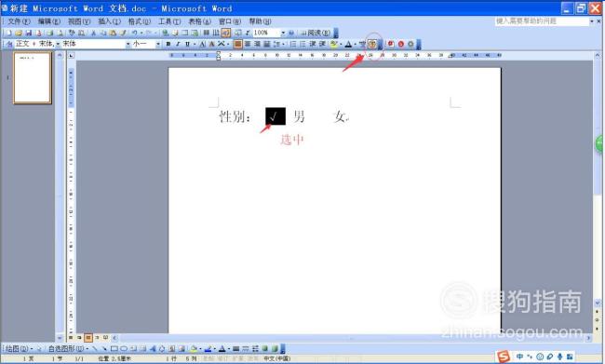This screenshot has height=364, width=605.
Task: Toggle Italic formatting
Action: click(x=178, y=44)
